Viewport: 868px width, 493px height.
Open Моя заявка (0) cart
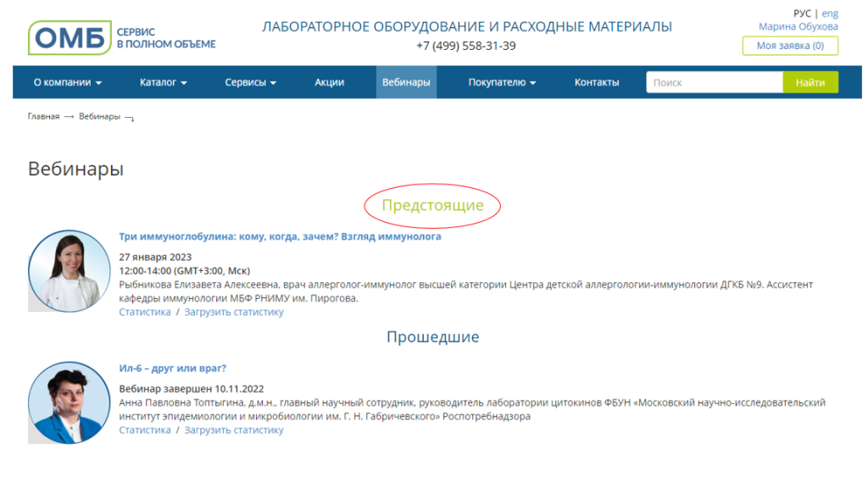click(x=788, y=45)
